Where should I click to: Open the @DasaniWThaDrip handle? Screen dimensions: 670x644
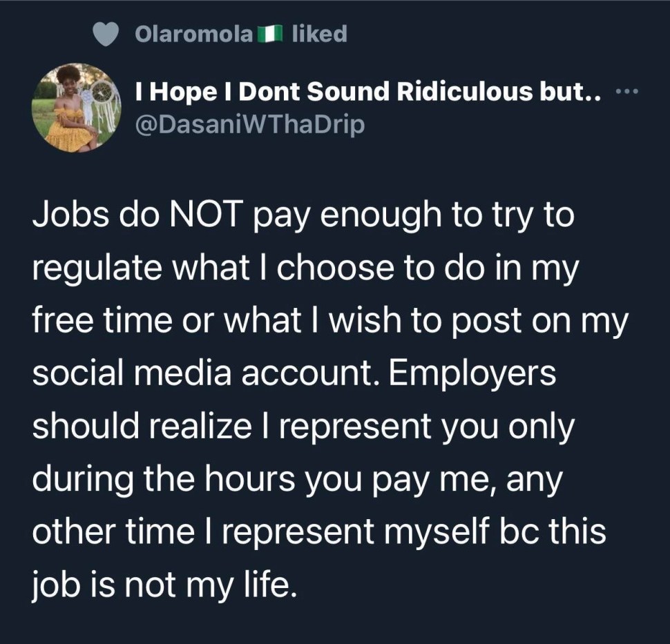[250, 126]
